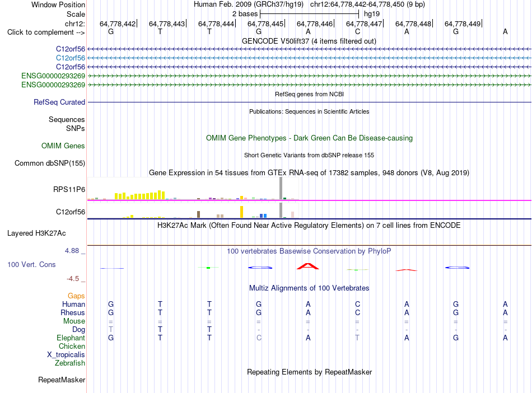The width and height of the screenshot is (532, 393).
Task: Click the Zebrafish species label
Action: [x=70, y=363]
